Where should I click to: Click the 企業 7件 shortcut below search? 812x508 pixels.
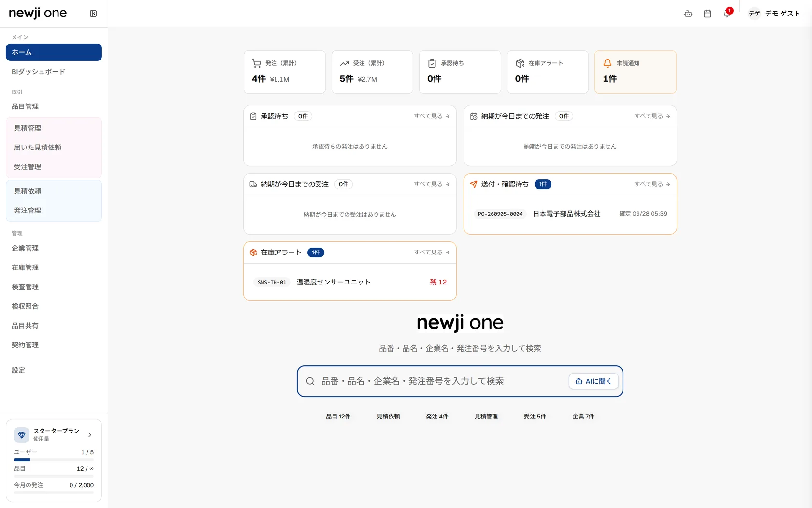pyautogui.click(x=583, y=417)
